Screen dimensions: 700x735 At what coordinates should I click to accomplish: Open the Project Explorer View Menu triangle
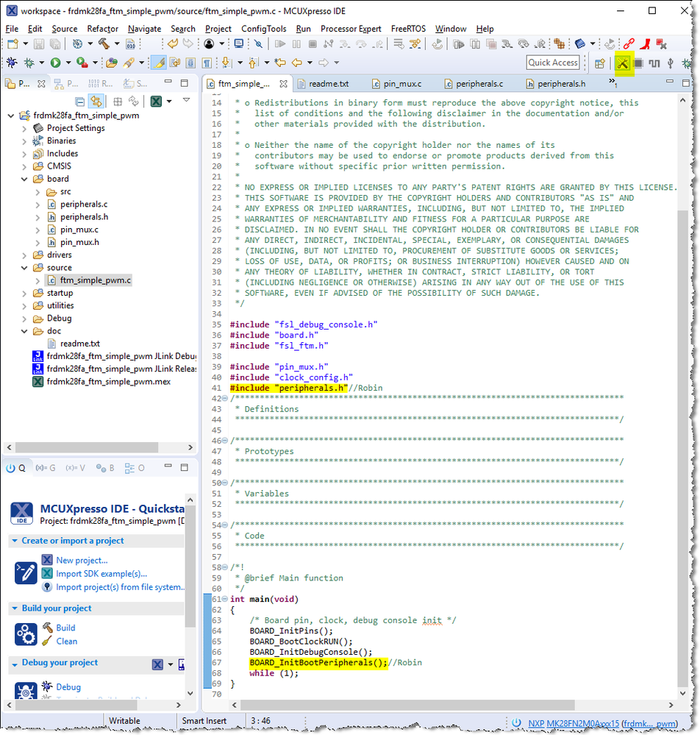tap(186, 100)
